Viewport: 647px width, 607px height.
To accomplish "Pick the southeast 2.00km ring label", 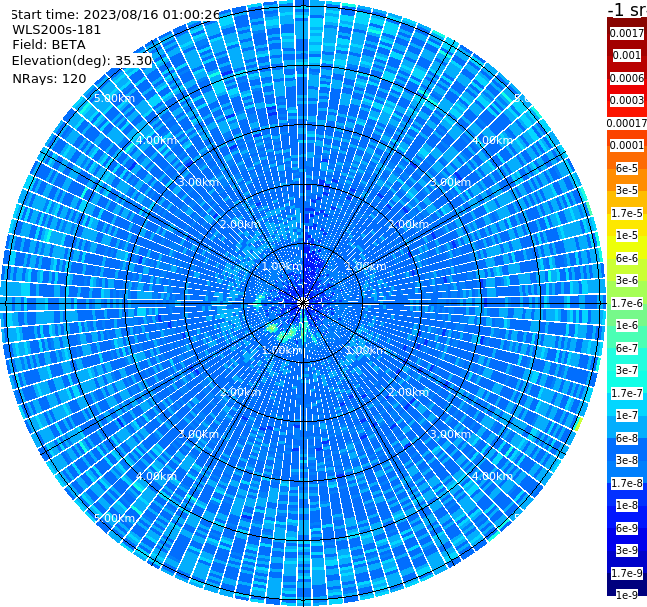I will [409, 392].
